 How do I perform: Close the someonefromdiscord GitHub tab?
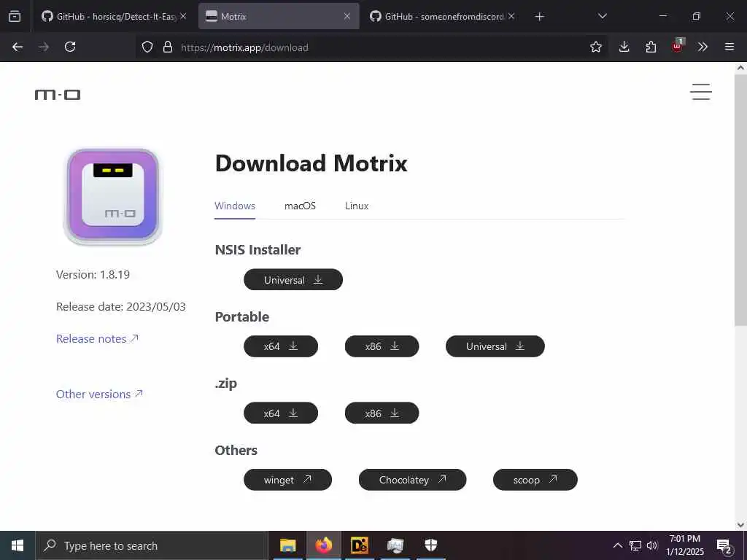coord(511,16)
